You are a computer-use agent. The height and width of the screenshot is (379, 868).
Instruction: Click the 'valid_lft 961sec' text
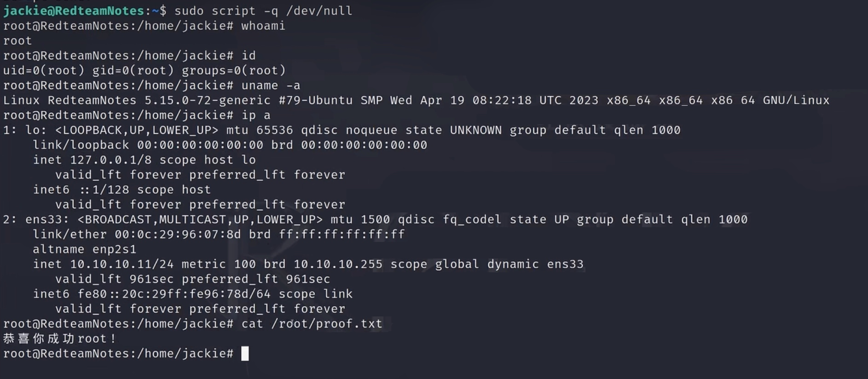point(114,279)
